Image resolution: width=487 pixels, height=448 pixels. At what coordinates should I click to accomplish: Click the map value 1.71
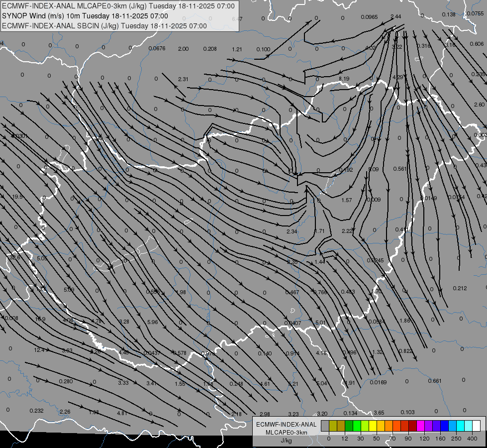pos(319,231)
